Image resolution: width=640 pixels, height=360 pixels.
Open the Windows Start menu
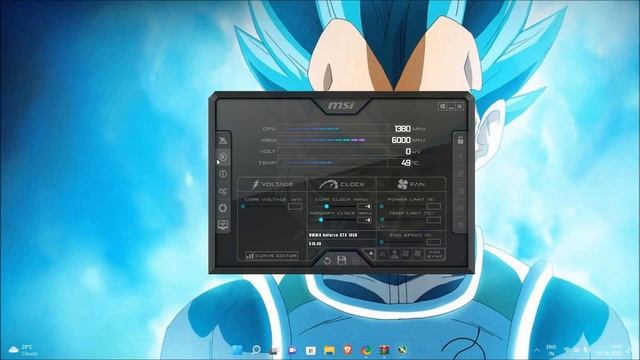click(x=237, y=350)
